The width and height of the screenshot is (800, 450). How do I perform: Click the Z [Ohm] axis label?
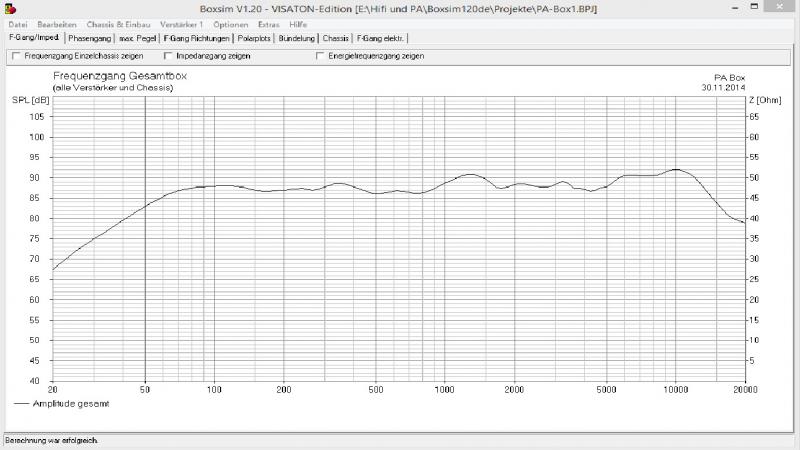click(x=765, y=100)
